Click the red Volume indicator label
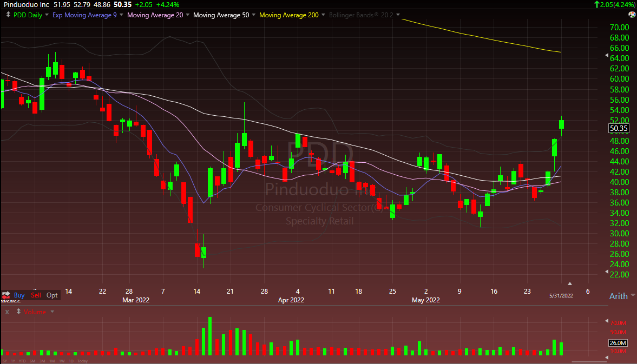Screen dimensions: 637x364 click(x=35, y=312)
